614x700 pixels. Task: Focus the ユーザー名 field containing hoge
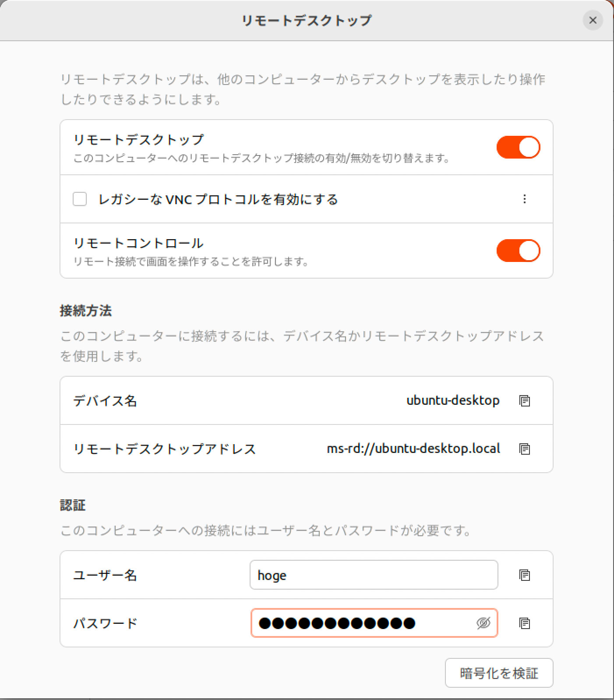point(374,575)
